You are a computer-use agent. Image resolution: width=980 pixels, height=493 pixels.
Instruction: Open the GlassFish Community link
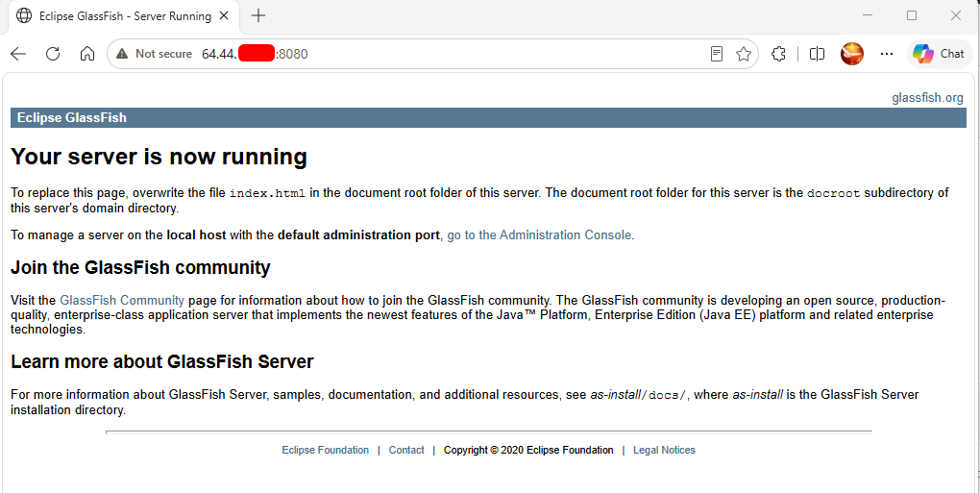122,300
